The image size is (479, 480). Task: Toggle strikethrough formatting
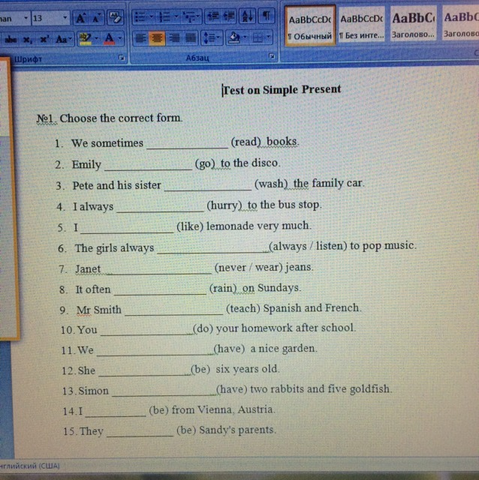tap(10, 40)
